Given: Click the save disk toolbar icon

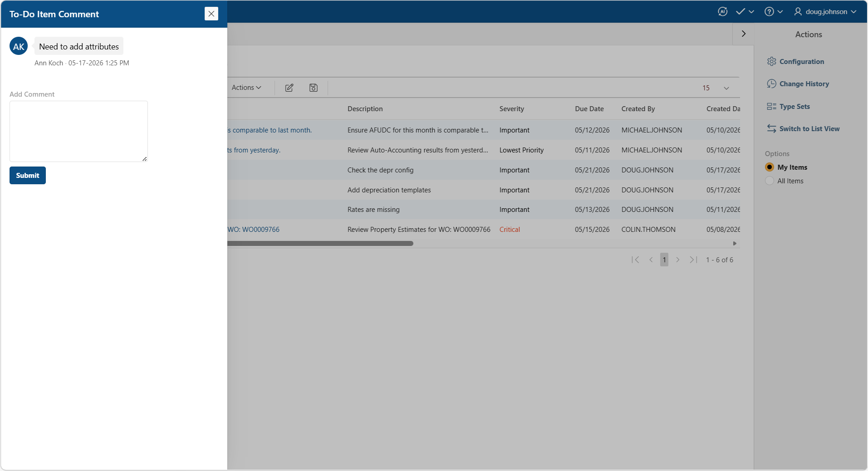Looking at the screenshot, I should pyautogui.click(x=314, y=88).
